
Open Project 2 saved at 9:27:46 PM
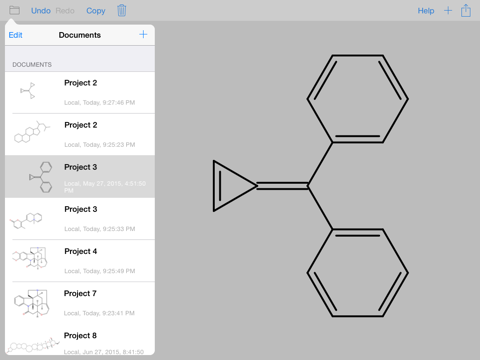[x=80, y=93]
